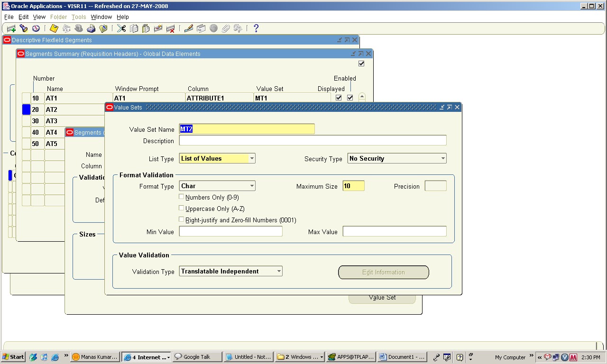The height and width of the screenshot is (364, 607).
Task: Toggle checkbox at top right of Segments Summary
Action: point(361,64)
